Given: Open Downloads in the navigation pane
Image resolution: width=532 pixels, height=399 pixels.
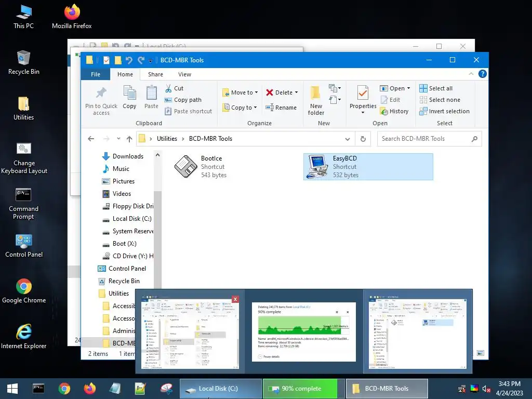Looking at the screenshot, I should pyautogui.click(x=123, y=156).
